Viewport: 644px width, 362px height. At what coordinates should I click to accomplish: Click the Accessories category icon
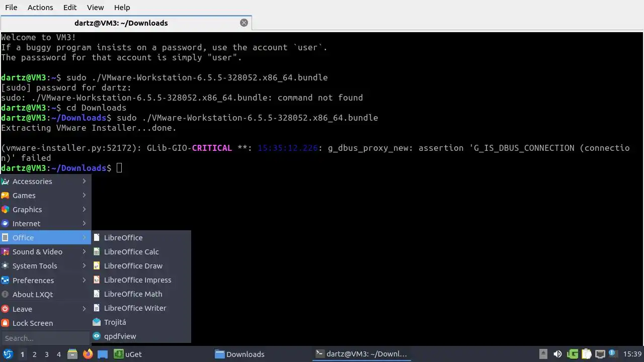(5, 181)
